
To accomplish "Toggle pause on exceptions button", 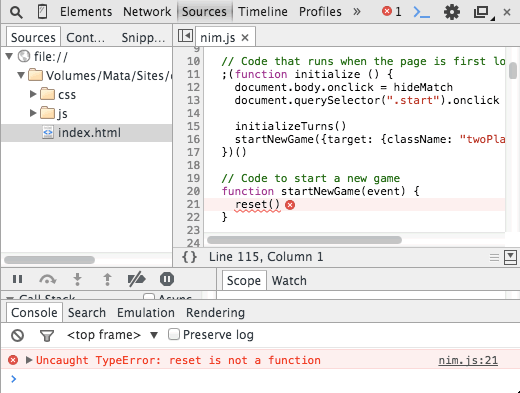I will coord(167,279).
